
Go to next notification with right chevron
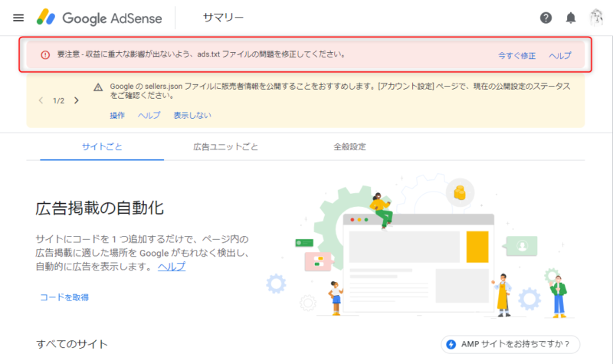pos(77,100)
